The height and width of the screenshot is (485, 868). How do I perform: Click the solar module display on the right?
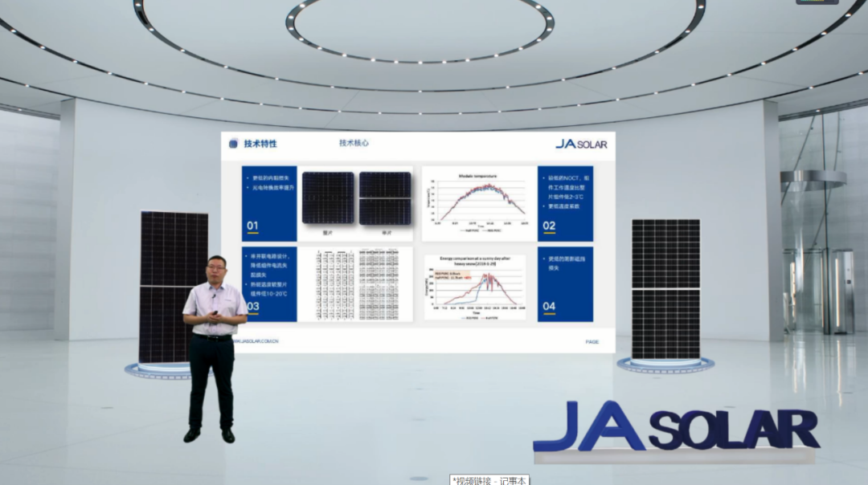(x=665, y=289)
